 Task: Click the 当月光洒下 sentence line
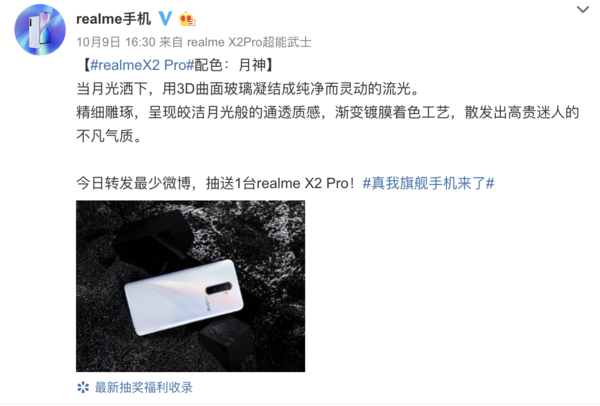point(248,89)
